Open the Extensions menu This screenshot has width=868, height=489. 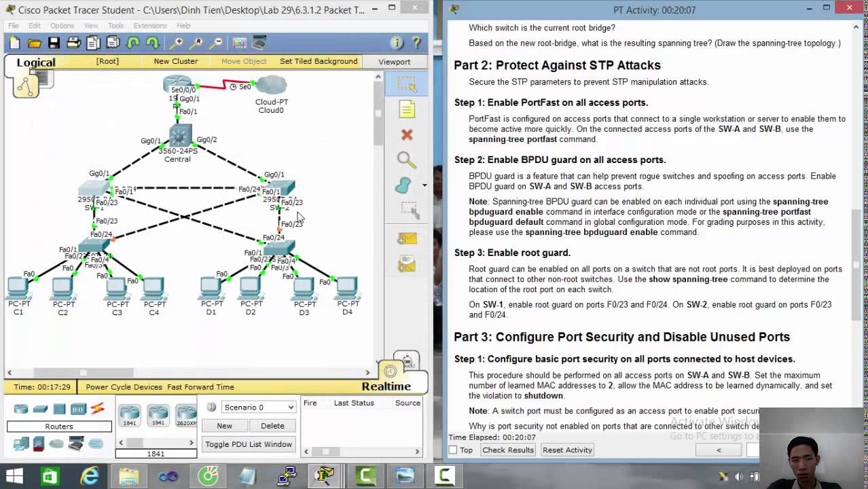point(150,26)
